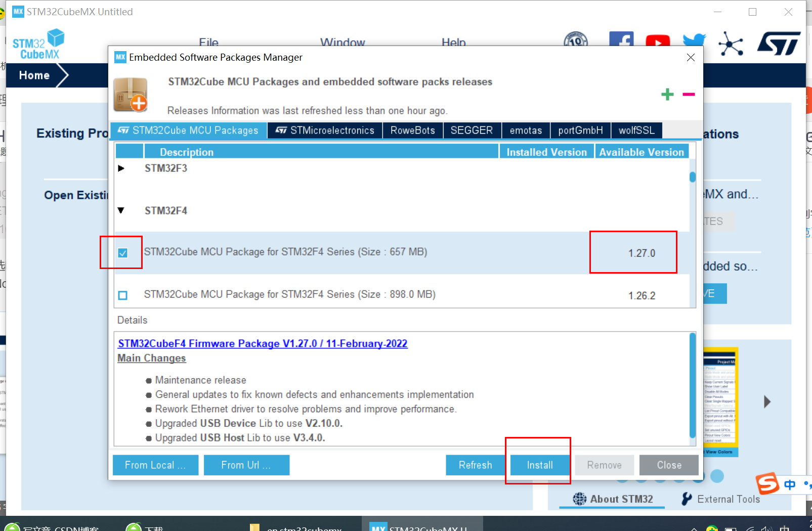
Task: Click the ST logo in main window
Action: pos(779,43)
